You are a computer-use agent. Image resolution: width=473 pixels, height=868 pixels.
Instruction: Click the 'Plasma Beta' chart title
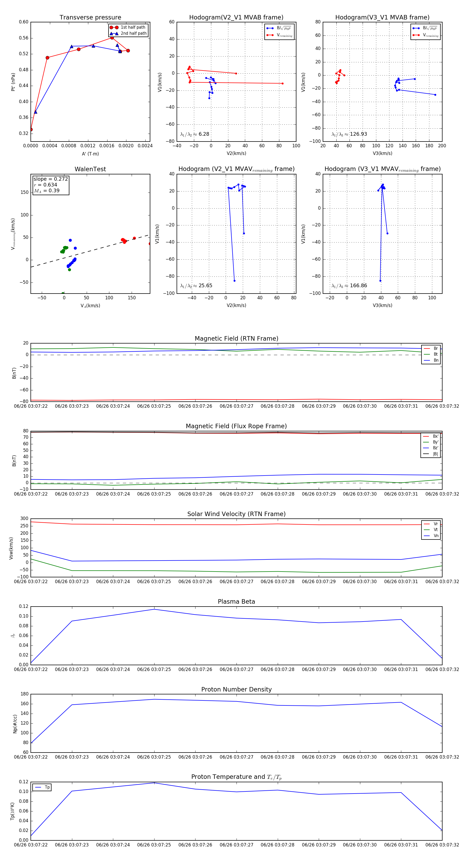click(x=236, y=602)
